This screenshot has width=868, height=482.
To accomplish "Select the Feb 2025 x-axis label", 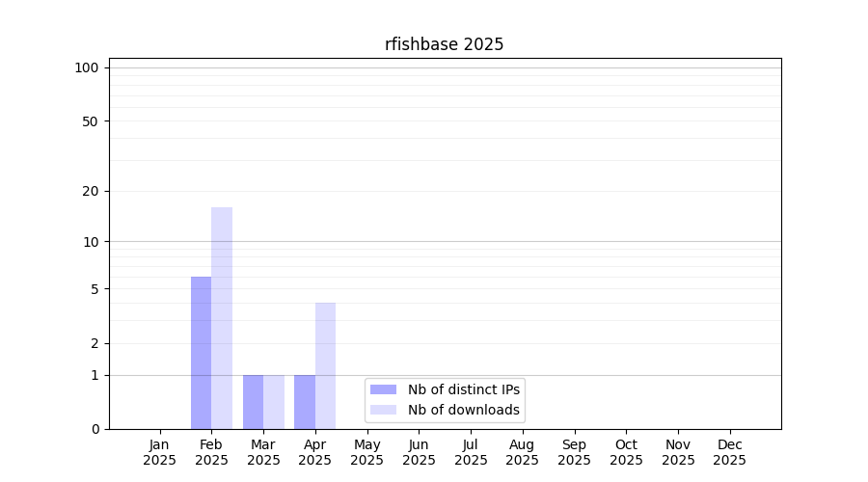I will (211, 452).
